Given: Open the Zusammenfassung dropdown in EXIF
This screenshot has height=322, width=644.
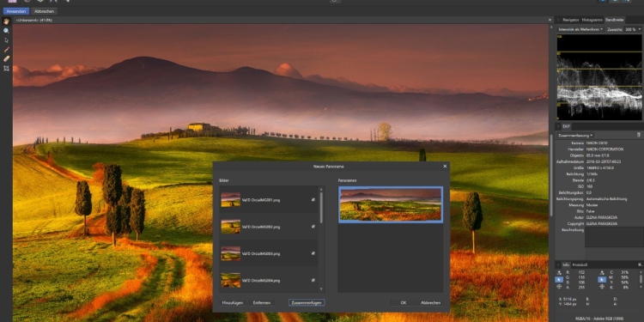Looking at the screenshot, I should click(x=575, y=135).
